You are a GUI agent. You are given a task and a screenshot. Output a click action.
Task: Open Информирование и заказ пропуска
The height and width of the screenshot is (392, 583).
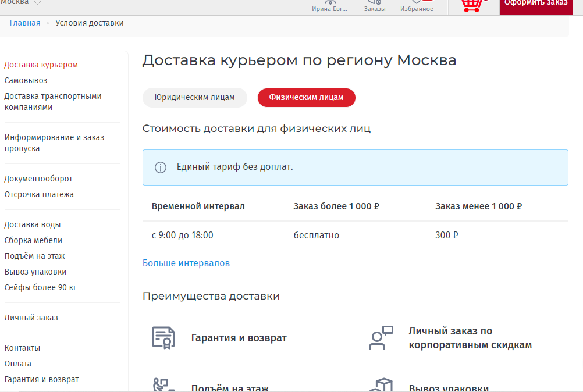(54, 142)
